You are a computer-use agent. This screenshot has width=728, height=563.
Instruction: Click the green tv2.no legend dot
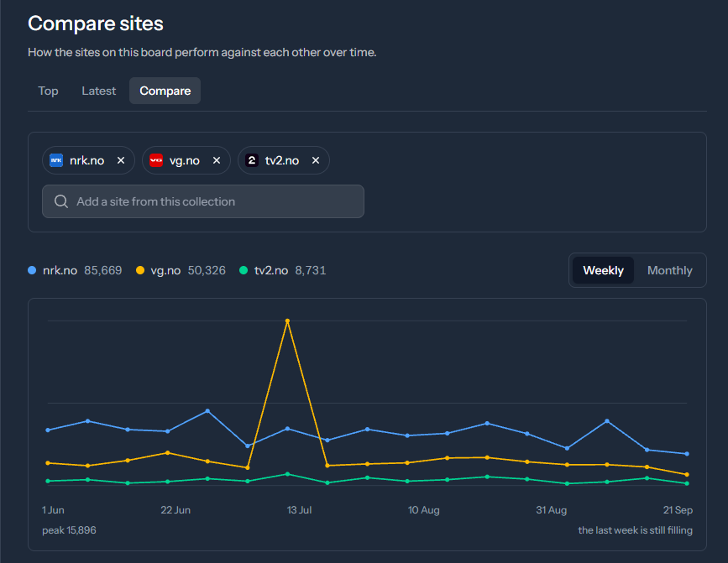point(244,270)
